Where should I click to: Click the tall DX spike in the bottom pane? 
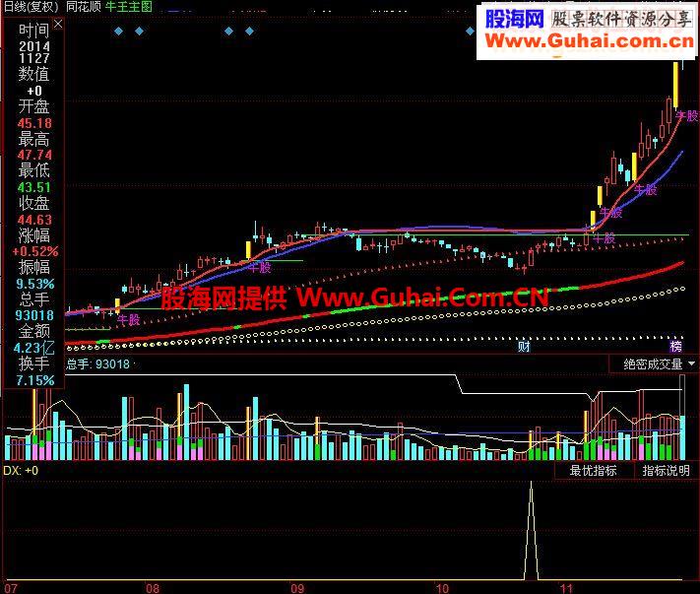click(531, 529)
